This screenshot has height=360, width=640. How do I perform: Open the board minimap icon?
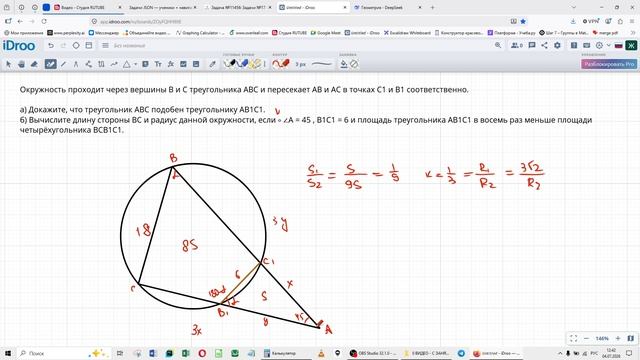(x=631, y=338)
